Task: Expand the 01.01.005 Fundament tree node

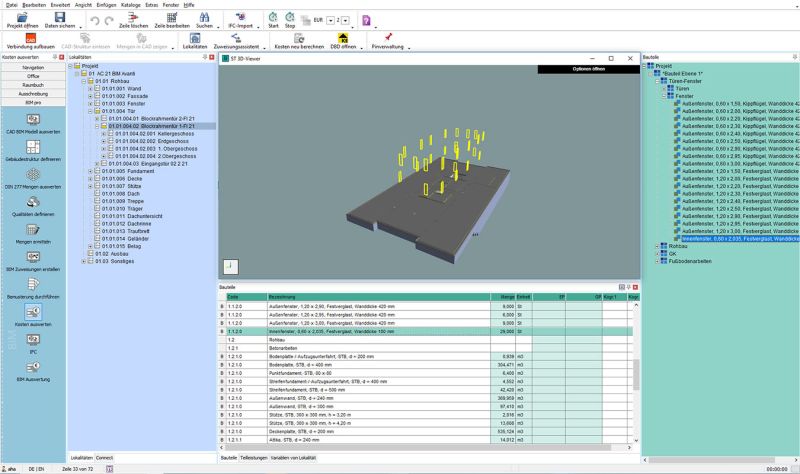Action: coord(88,170)
